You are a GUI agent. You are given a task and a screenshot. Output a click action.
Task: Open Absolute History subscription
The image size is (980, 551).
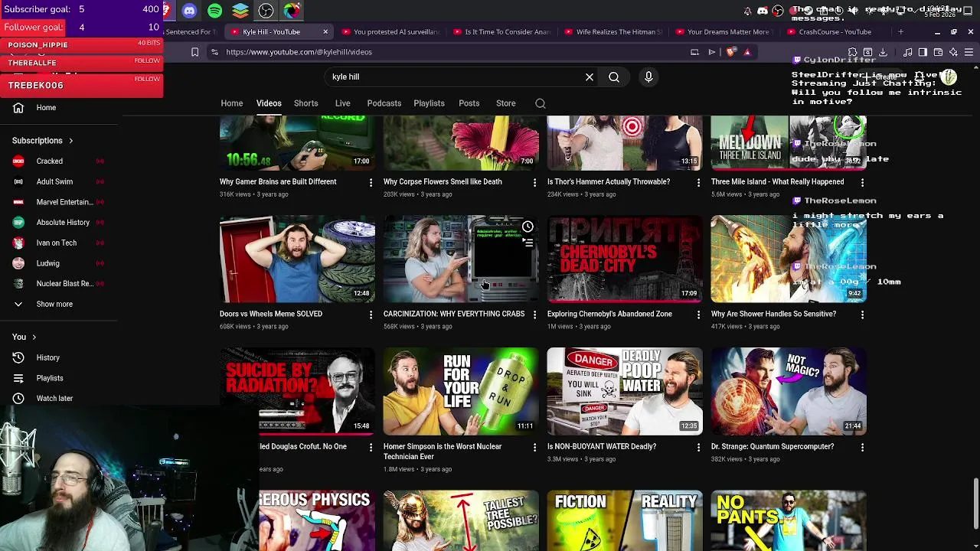(x=63, y=223)
